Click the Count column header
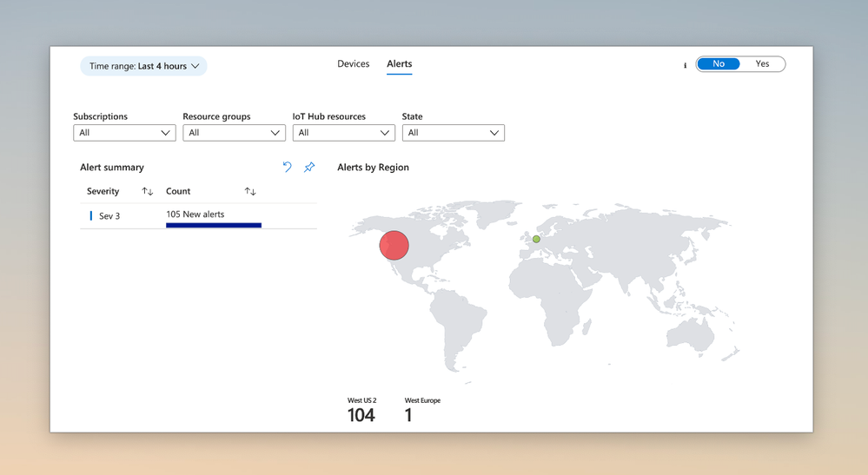The height and width of the screenshot is (475, 868). click(178, 191)
